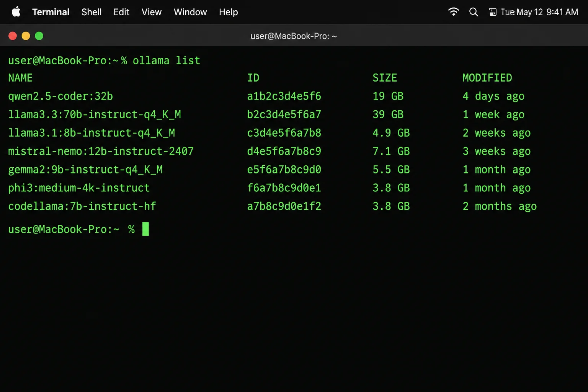The image size is (588, 392).
Task: Click the '3 weeks ago' modified value
Action: 497,151
